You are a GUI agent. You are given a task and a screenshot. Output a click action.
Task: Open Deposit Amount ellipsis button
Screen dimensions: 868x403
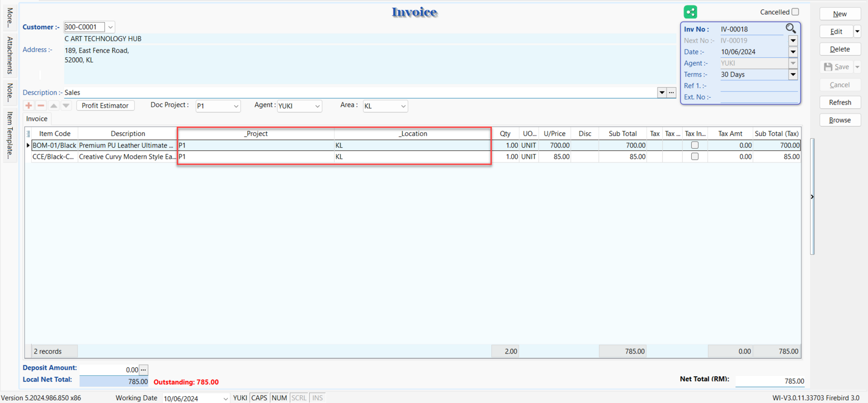pyautogui.click(x=143, y=369)
